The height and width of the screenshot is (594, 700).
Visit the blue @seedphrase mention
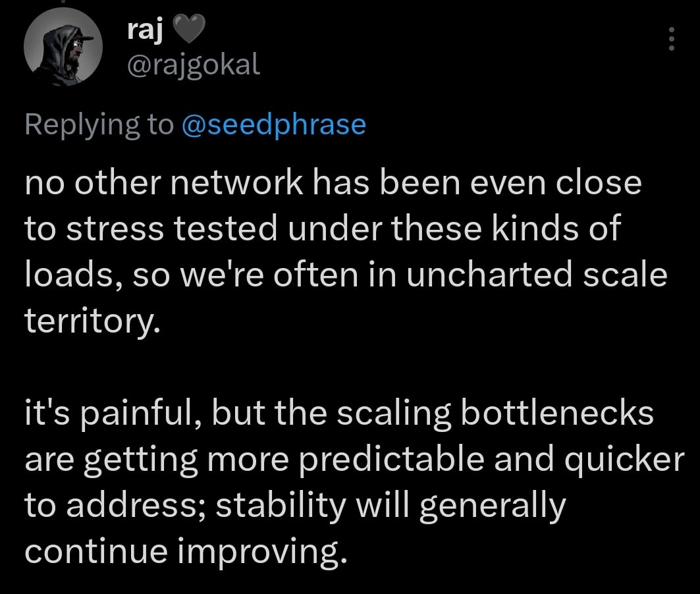pos(274,123)
